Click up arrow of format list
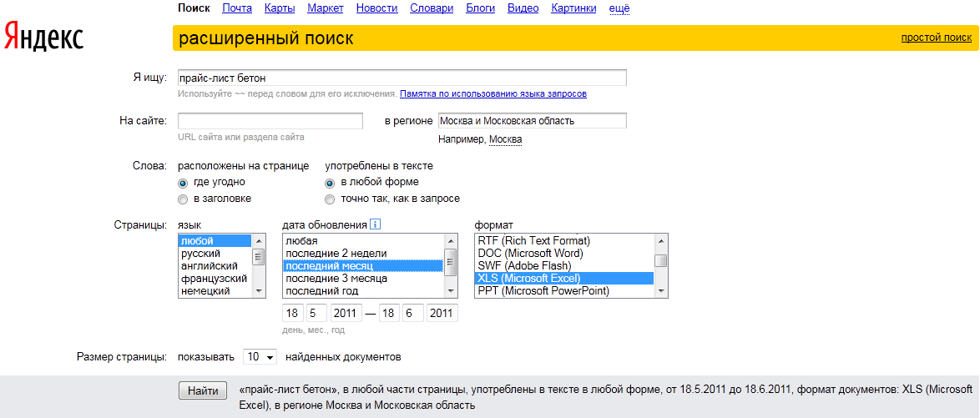The width and height of the screenshot is (980, 418). click(x=660, y=240)
